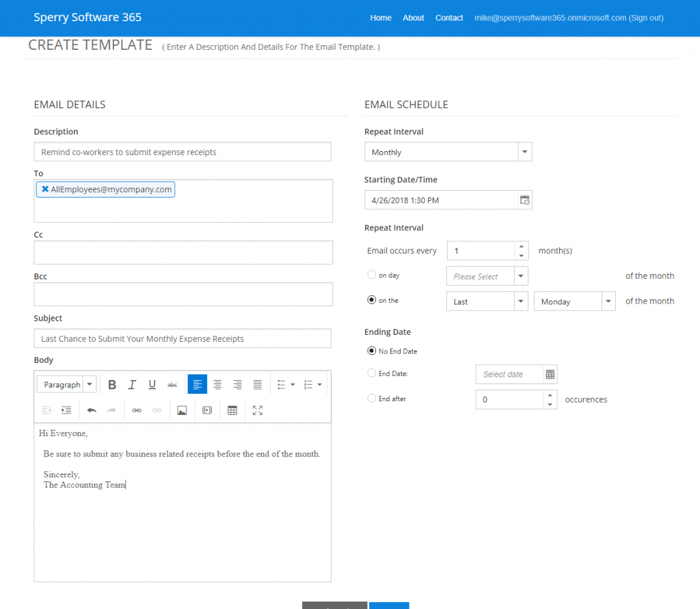Expand the 'Last' week position dropdown
The image size is (700, 609).
coord(521,301)
